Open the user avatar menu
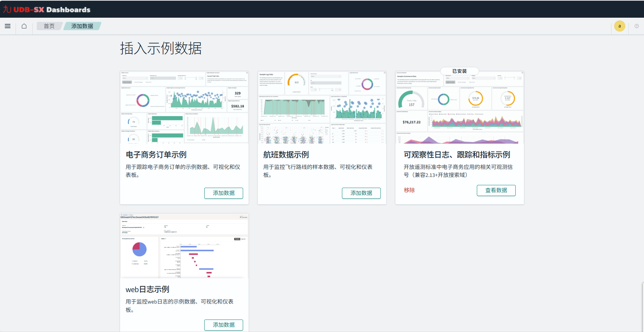 click(x=619, y=26)
